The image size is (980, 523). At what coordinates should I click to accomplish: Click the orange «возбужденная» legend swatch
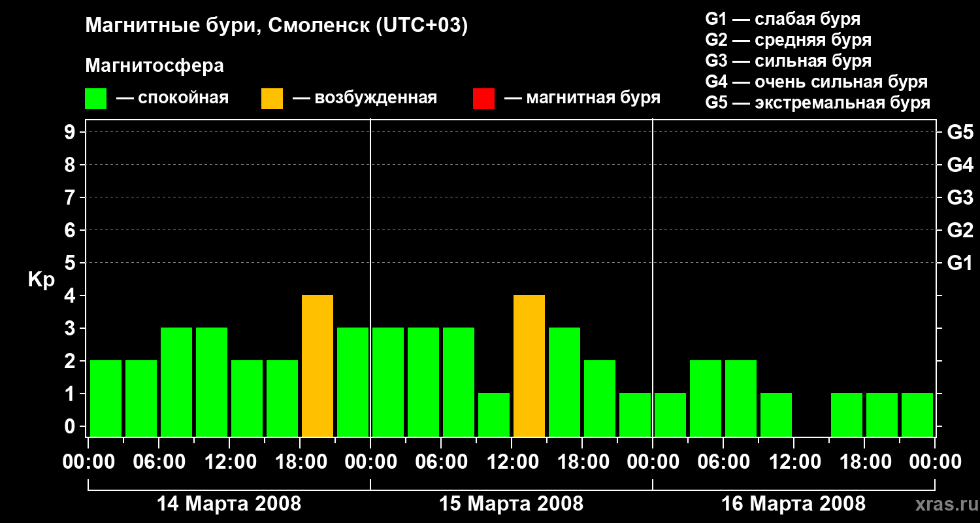(x=272, y=99)
